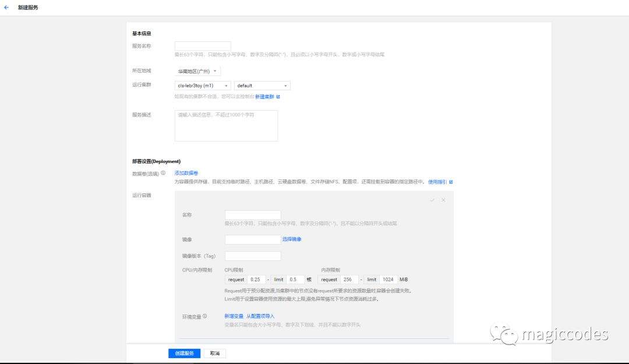Open the cls-lebr3toy (m1) cluster dropdown

[x=203, y=86]
